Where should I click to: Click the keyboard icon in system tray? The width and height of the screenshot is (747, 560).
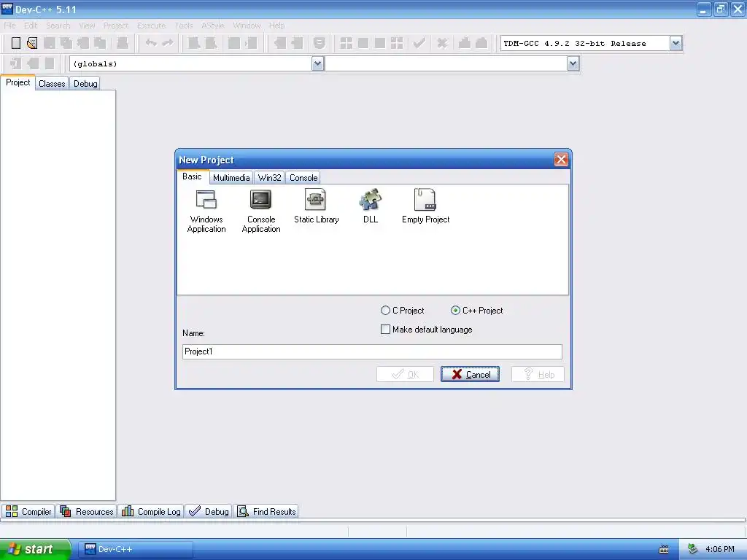(x=664, y=550)
